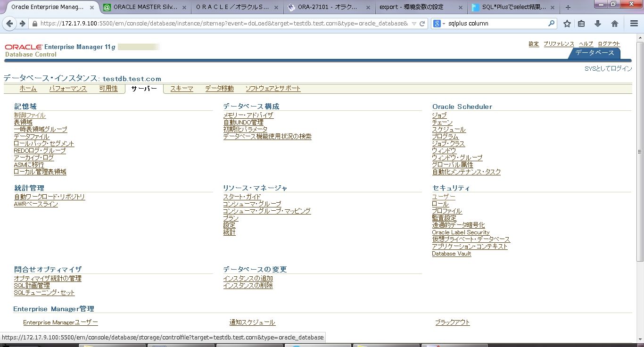
Task: Open the Oracle Label Security link
Action: pyautogui.click(x=461, y=232)
